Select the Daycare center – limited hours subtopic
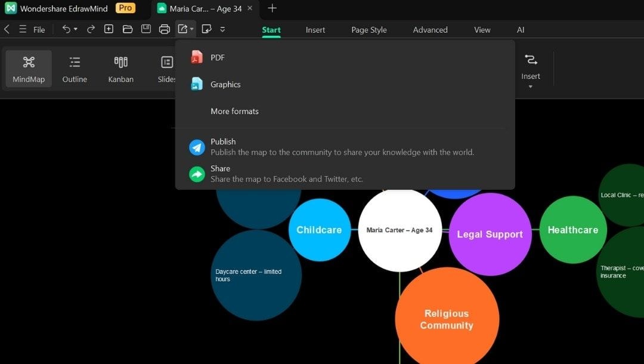 (x=256, y=275)
